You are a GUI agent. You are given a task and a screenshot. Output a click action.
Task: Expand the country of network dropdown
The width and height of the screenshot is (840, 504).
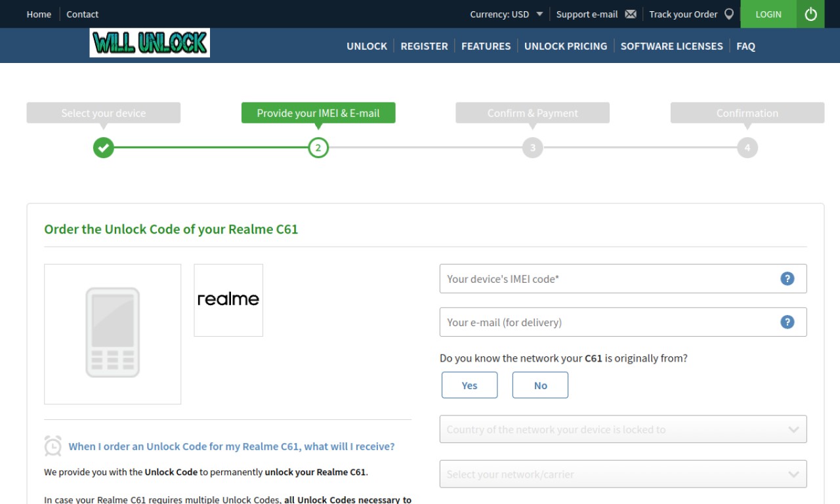pos(623,429)
